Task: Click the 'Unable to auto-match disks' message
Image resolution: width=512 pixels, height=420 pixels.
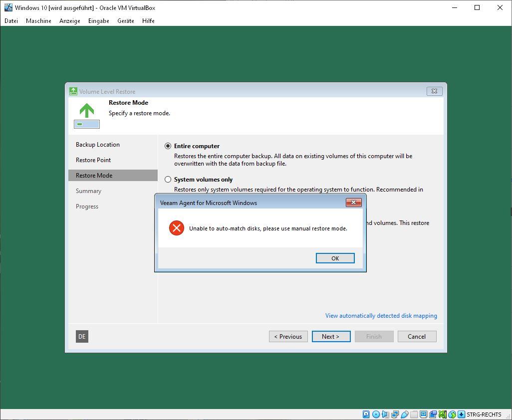Action: pos(268,228)
